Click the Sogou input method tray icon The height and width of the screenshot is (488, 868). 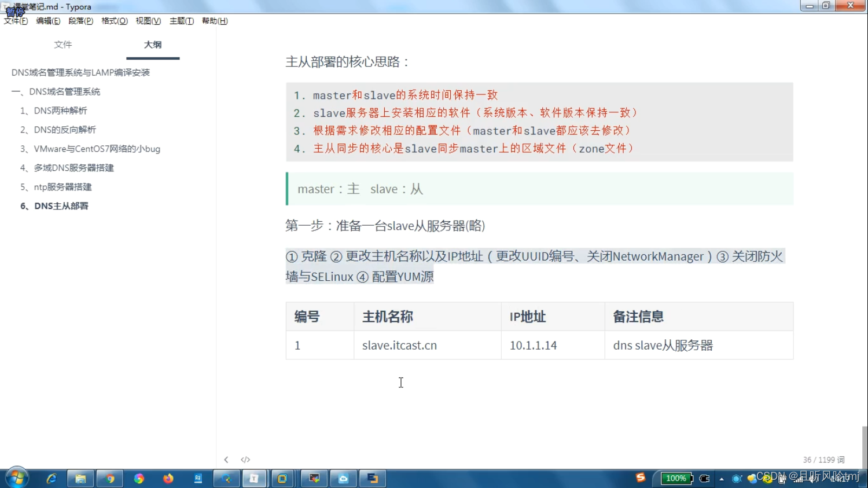point(640,479)
